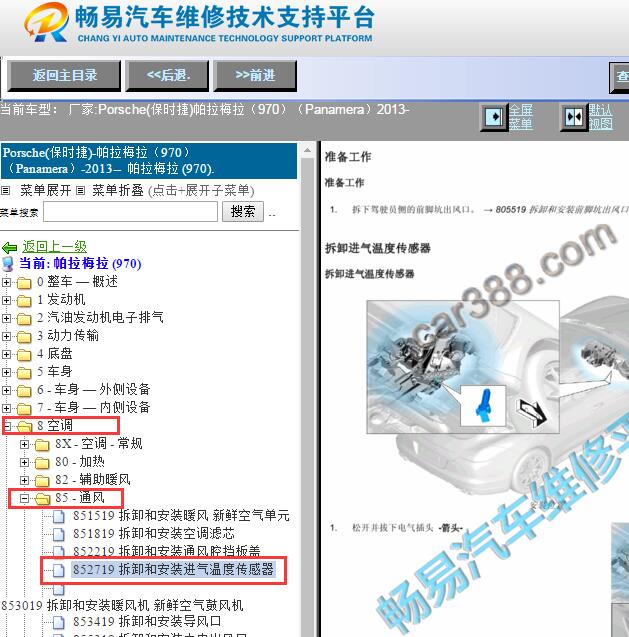
Task: Click the folder icon for 80 - 加热
Action: click(42, 463)
